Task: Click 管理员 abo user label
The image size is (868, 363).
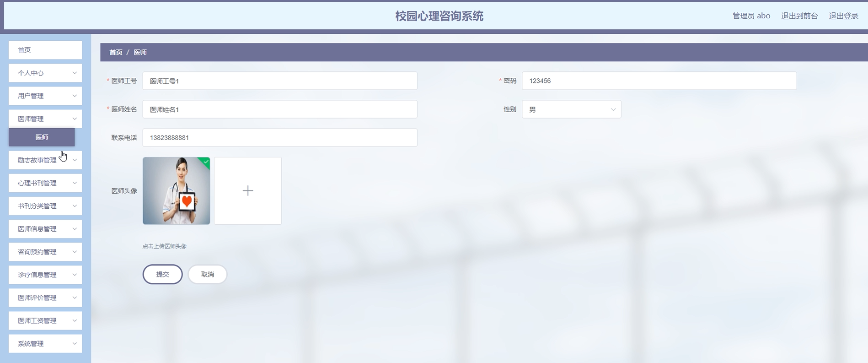Action: click(x=751, y=16)
